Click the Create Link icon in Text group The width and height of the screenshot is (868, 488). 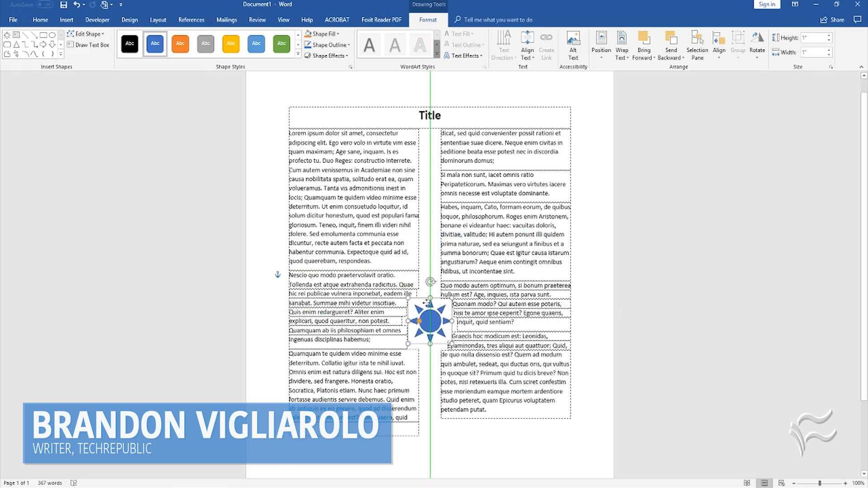coord(546,45)
